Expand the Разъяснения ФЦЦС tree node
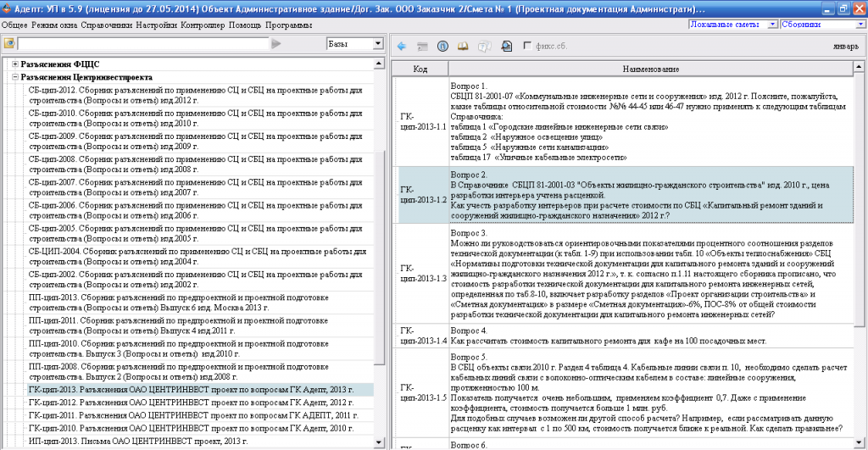The width and height of the screenshot is (868, 450). click(15, 64)
